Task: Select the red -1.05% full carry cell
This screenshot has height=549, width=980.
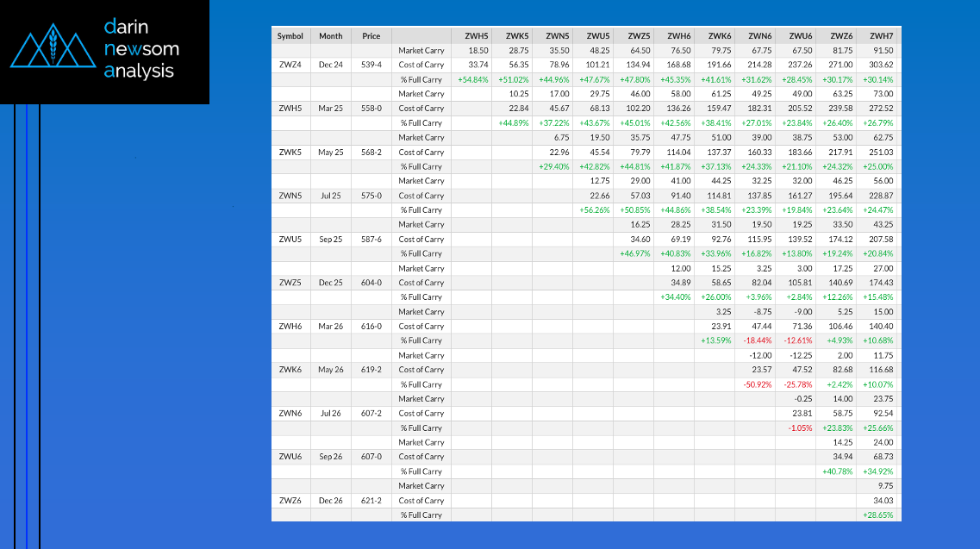Action: [800, 428]
